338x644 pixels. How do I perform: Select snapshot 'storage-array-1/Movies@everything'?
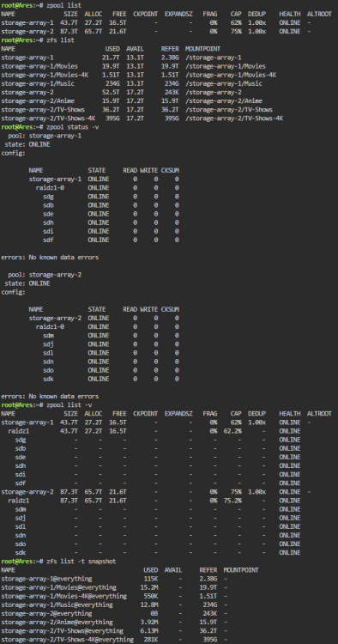pyautogui.click(x=58, y=587)
